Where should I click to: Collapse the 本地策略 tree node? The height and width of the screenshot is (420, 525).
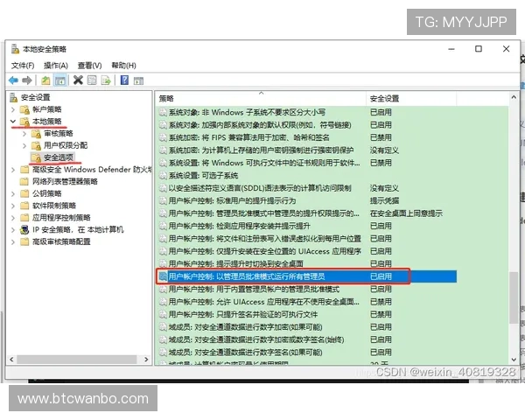pyautogui.click(x=13, y=122)
